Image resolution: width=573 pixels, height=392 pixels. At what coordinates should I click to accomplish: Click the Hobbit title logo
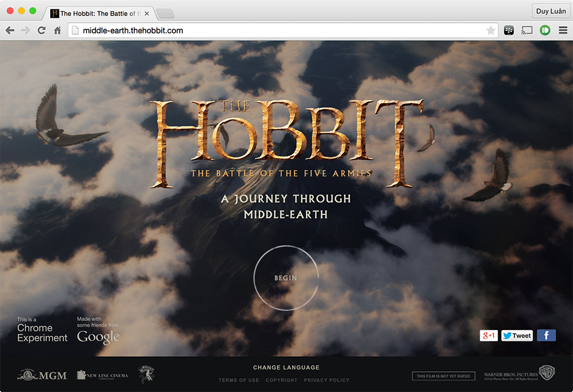[x=287, y=143]
